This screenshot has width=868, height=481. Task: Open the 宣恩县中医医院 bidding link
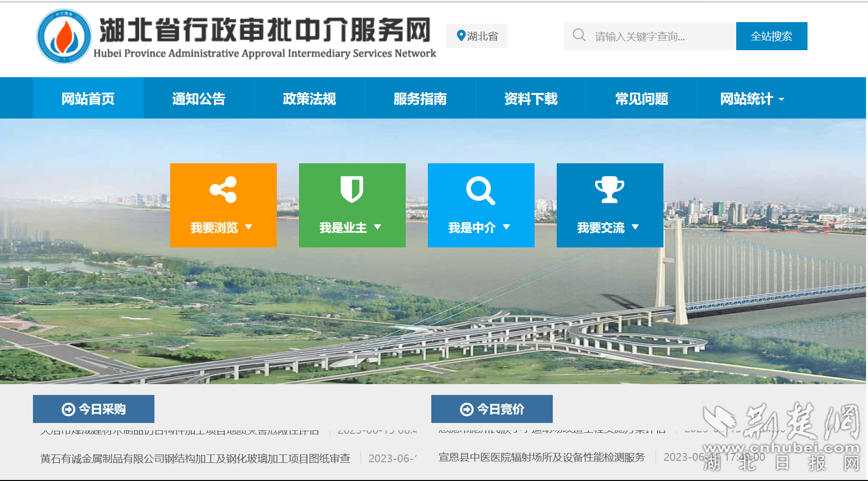(541, 457)
